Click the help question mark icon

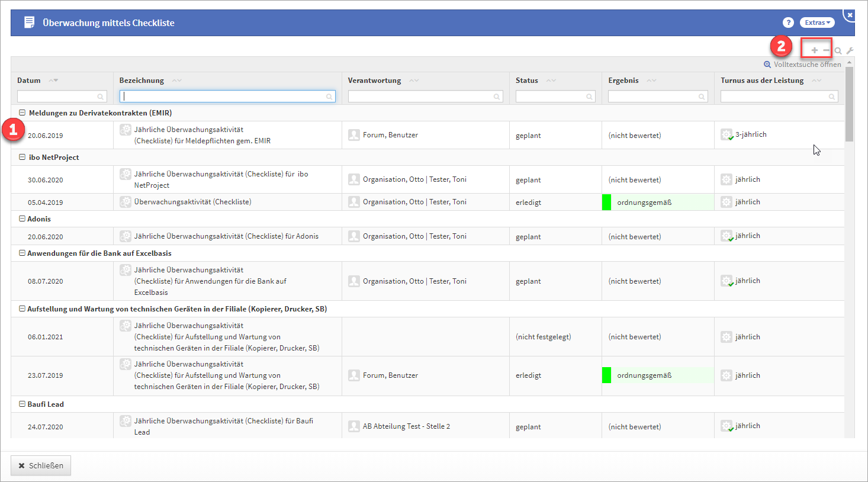point(787,23)
